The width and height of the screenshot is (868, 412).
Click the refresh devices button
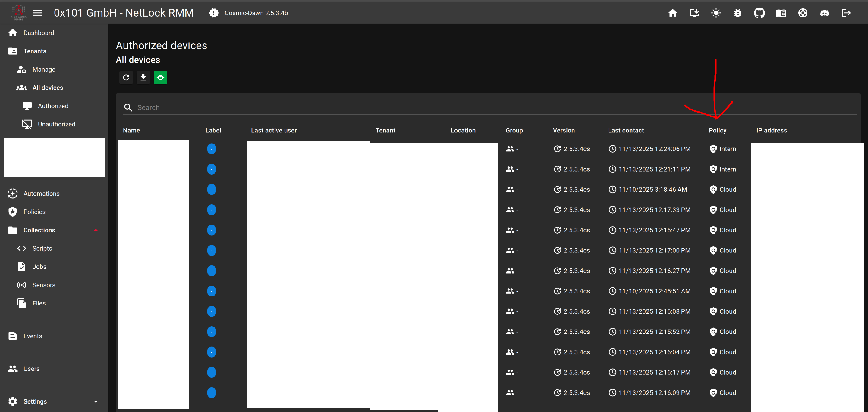[x=126, y=77]
